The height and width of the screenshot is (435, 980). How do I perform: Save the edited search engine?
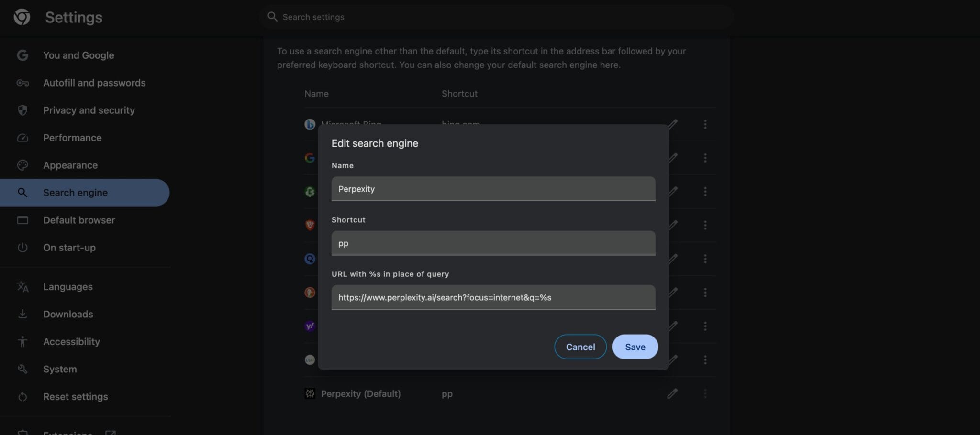635,347
